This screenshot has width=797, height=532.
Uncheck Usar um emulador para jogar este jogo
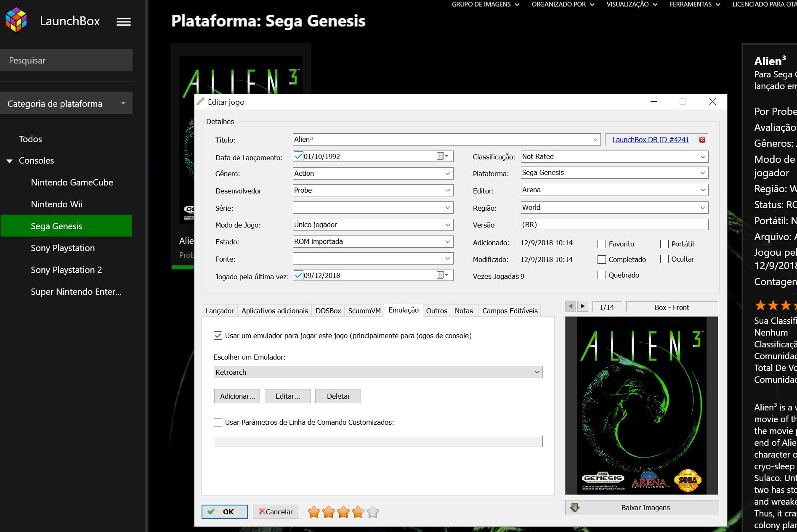(x=218, y=336)
